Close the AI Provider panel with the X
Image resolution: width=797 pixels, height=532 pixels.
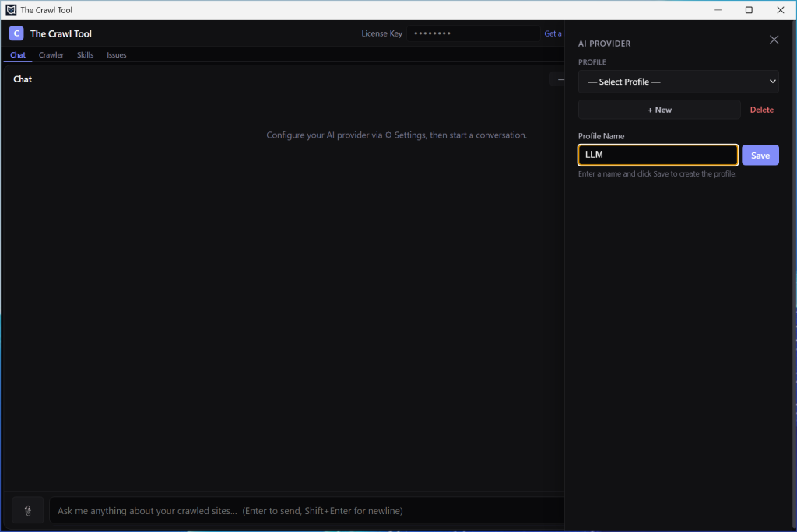774,40
